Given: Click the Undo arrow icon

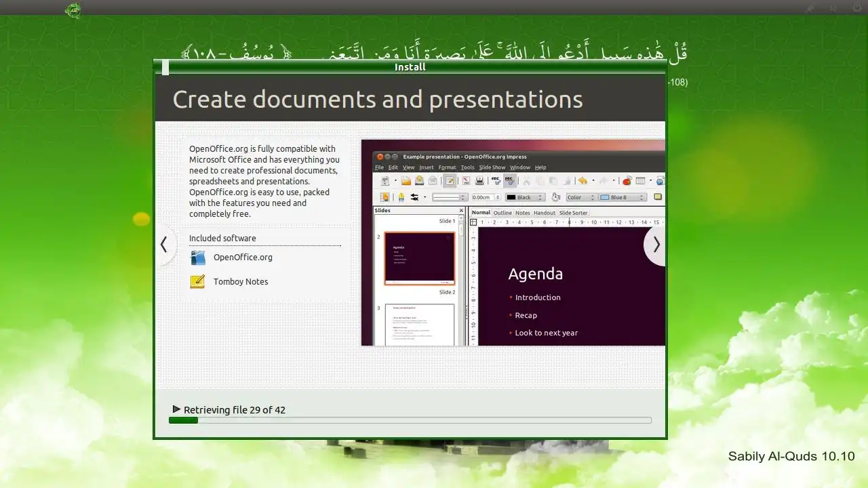Looking at the screenshot, I should 583,181.
